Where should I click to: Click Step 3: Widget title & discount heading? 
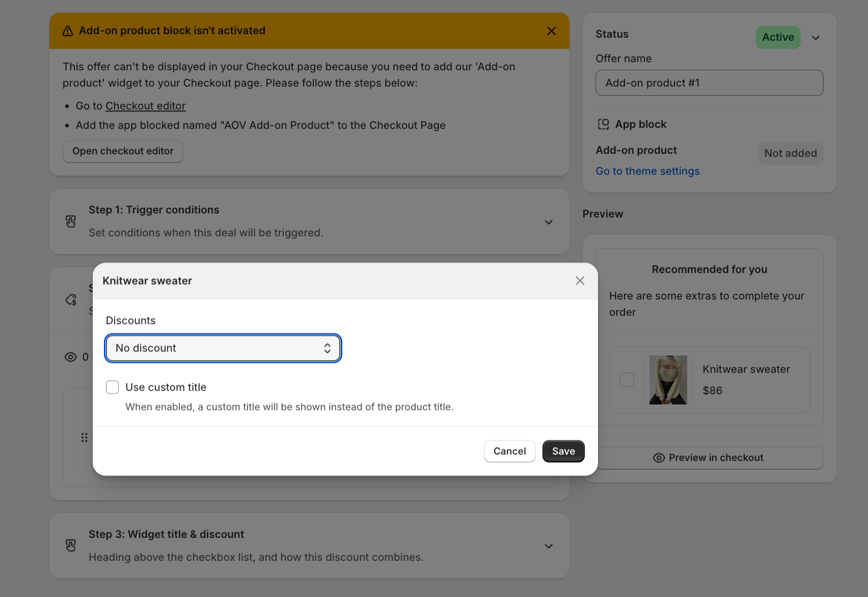click(x=166, y=534)
